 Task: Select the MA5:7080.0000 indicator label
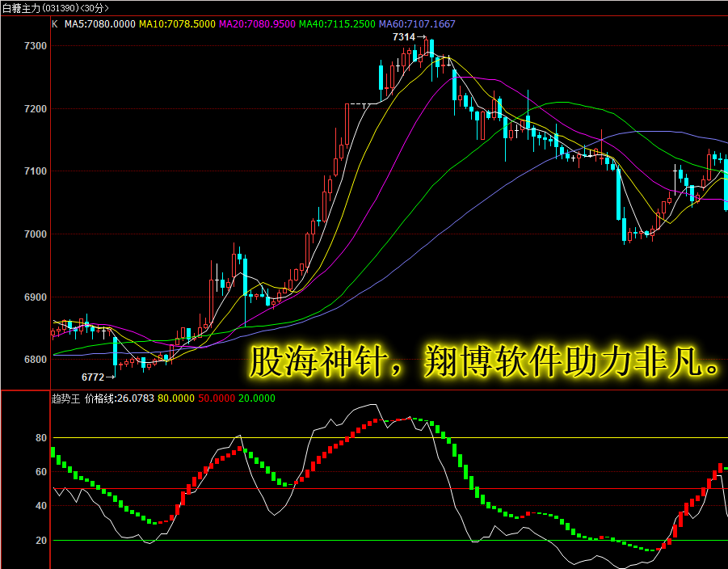[100, 24]
